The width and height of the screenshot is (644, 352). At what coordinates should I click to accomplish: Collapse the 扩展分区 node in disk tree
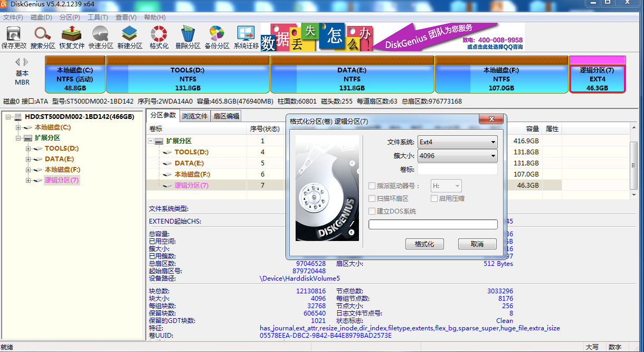pos(18,138)
